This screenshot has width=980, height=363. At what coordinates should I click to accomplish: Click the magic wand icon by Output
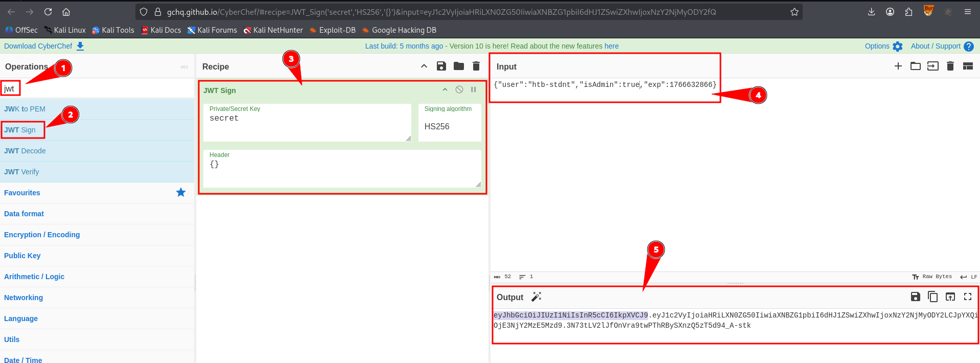click(x=536, y=297)
